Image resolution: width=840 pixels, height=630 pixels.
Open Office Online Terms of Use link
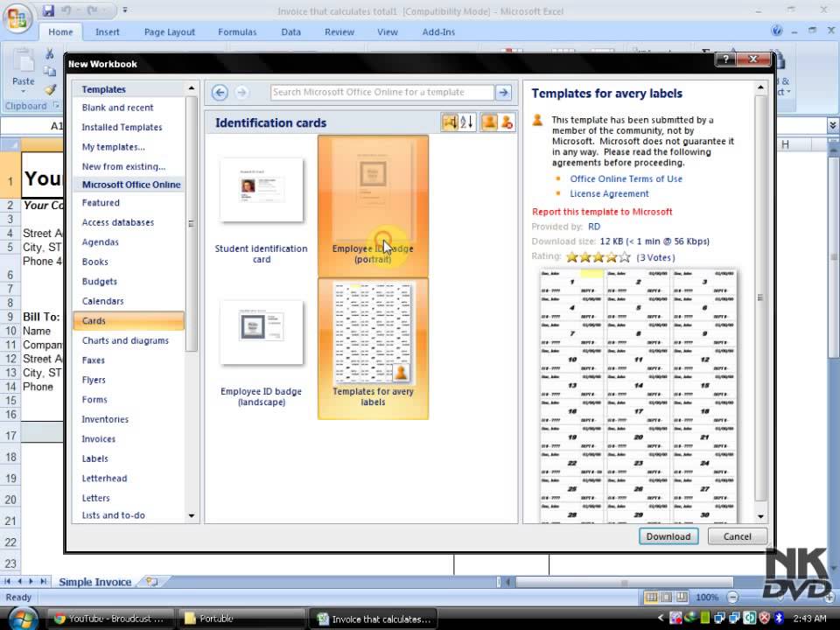pos(626,178)
